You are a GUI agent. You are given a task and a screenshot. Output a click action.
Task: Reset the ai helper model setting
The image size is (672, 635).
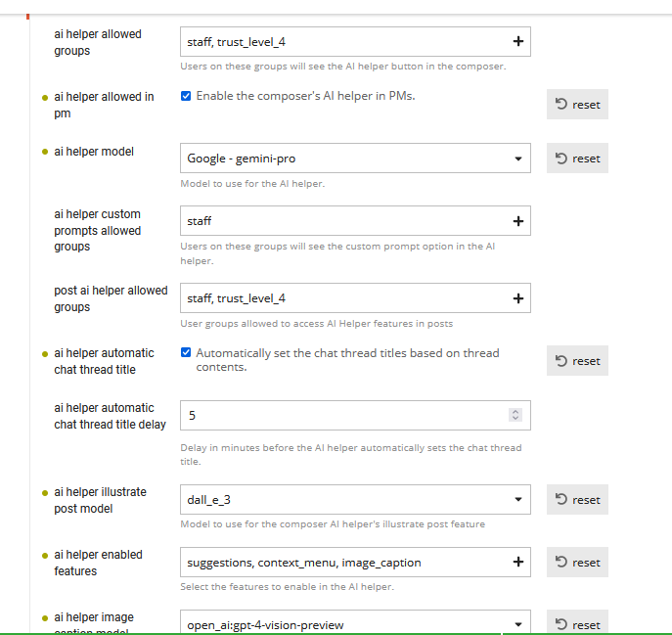(x=577, y=159)
